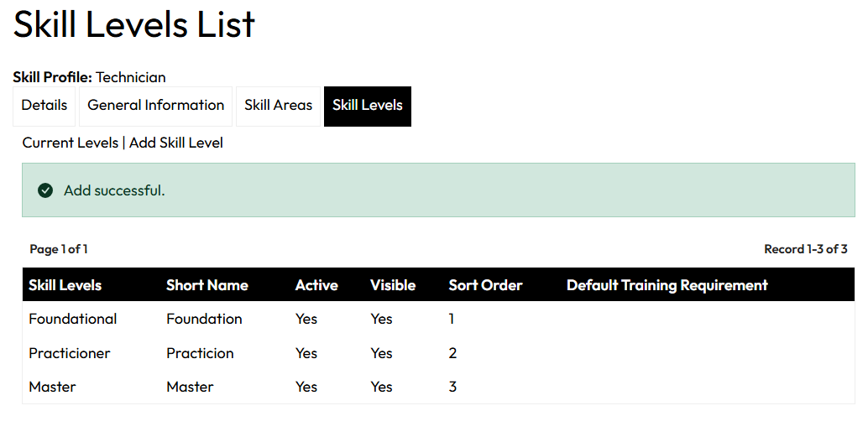
Task: Open the Add Skill Level link
Action: click(x=176, y=143)
